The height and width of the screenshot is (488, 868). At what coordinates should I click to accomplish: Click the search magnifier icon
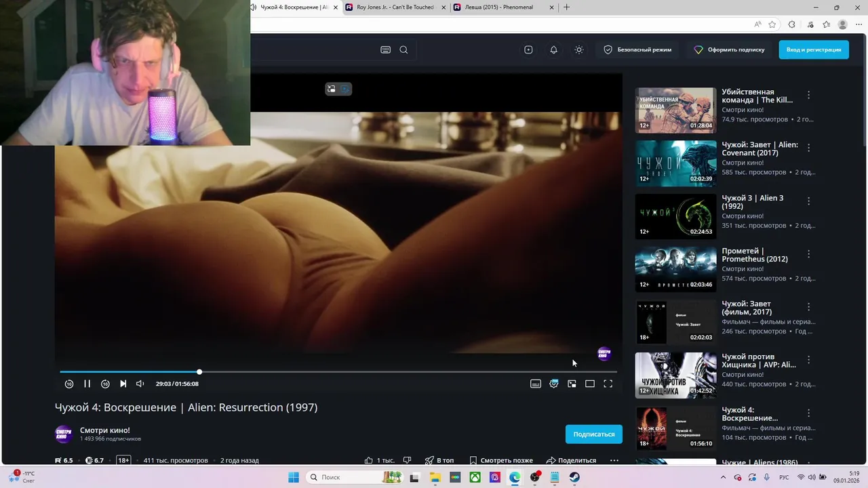[x=403, y=49]
